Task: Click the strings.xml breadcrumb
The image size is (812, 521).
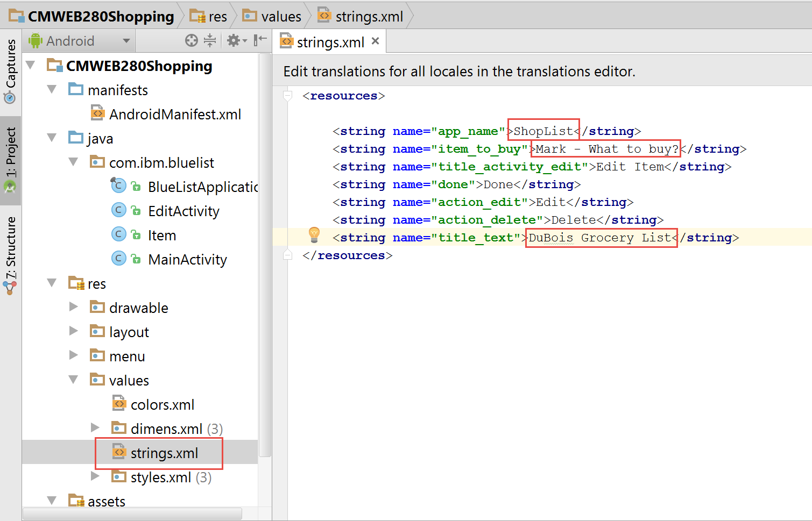Action: (361, 16)
